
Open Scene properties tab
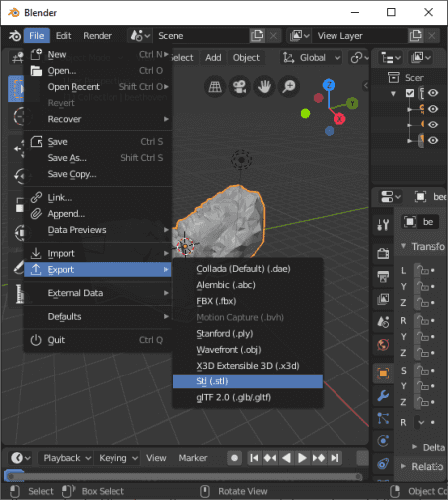(383, 322)
